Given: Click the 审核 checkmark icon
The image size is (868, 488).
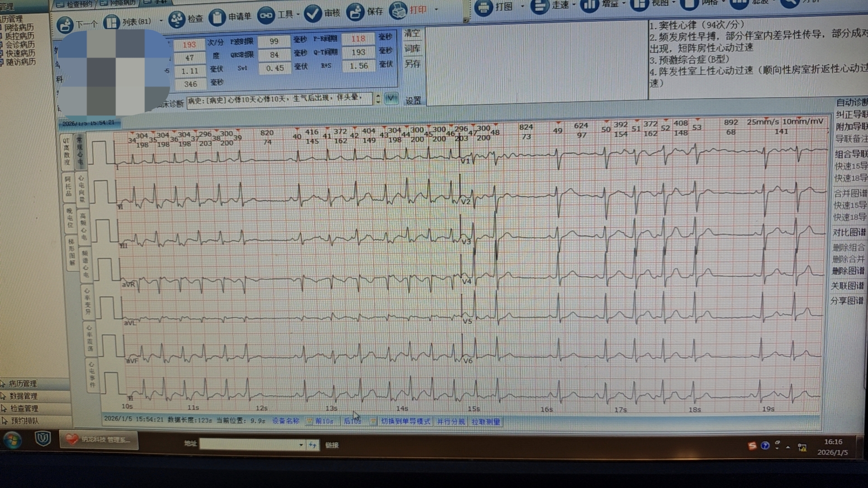Looking at the screenshot, I should coord(312,14).
